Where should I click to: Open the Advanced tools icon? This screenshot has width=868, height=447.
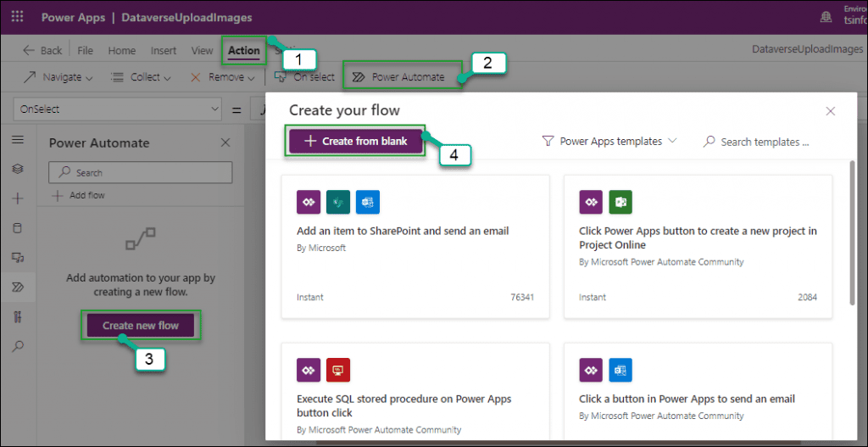18,316
